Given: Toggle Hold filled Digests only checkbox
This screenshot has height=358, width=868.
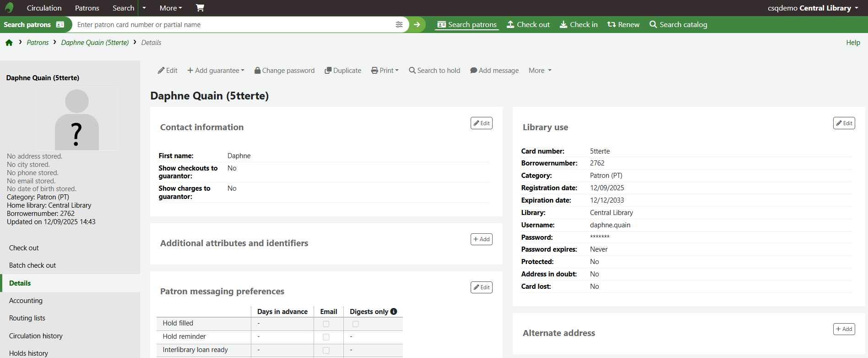Looking at the screenshot, I should [x=355, y=324].
